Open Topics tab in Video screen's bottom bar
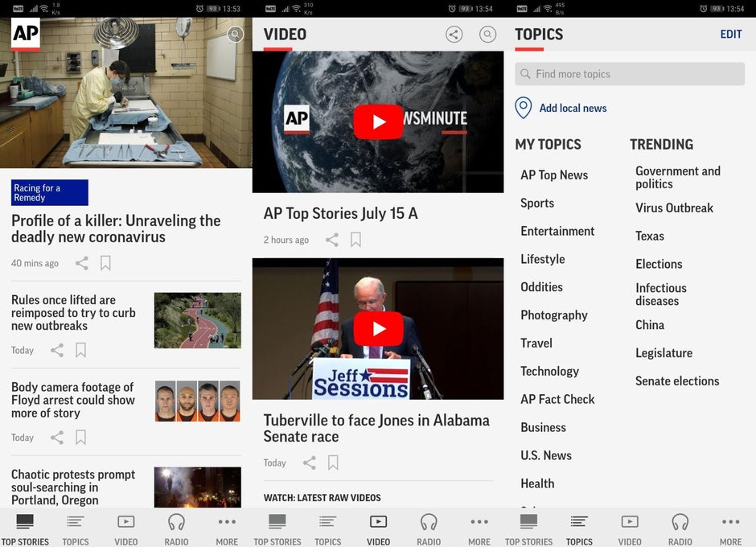The height and width of the screenshot is (547, 756). click(328, 529)
